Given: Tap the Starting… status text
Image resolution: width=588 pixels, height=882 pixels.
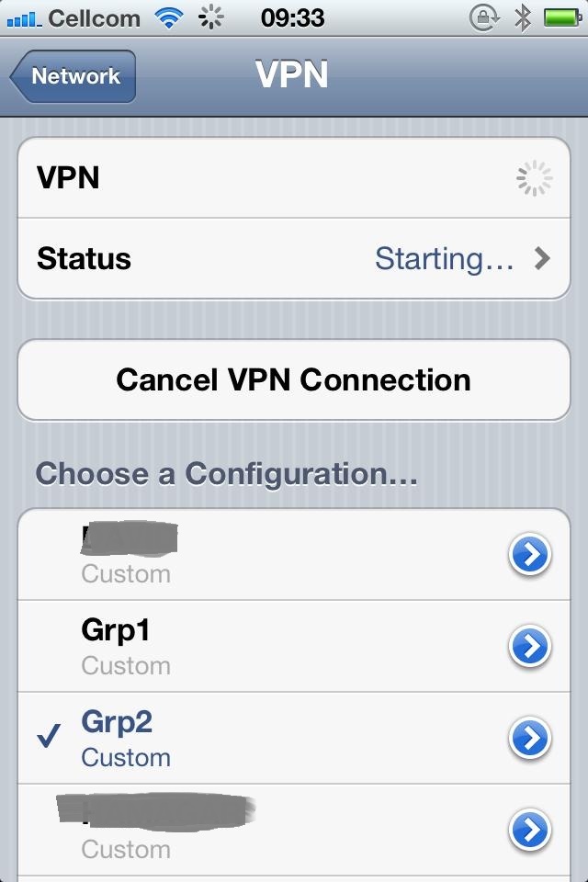Looking at the screenshot, I should tap(444, 259).
